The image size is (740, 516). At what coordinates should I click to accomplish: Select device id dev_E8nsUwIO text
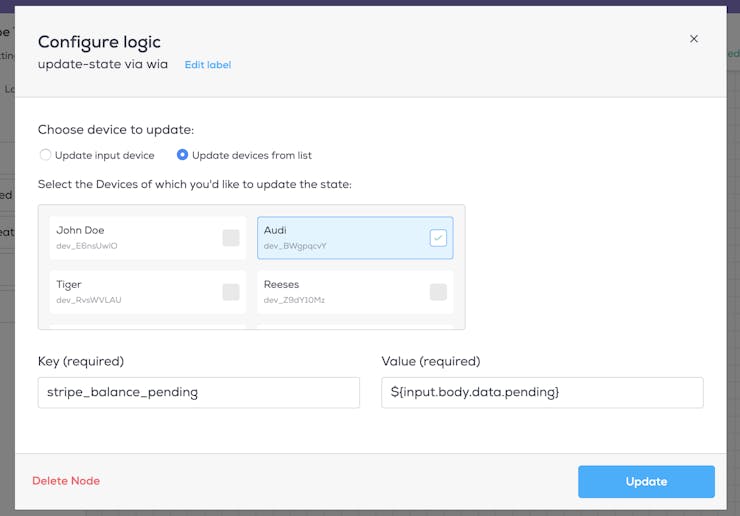tap(87, 246)
